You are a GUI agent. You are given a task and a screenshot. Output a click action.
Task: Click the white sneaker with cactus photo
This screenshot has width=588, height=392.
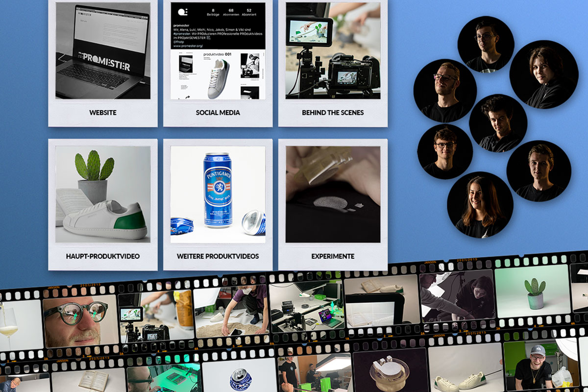(103, 195)
